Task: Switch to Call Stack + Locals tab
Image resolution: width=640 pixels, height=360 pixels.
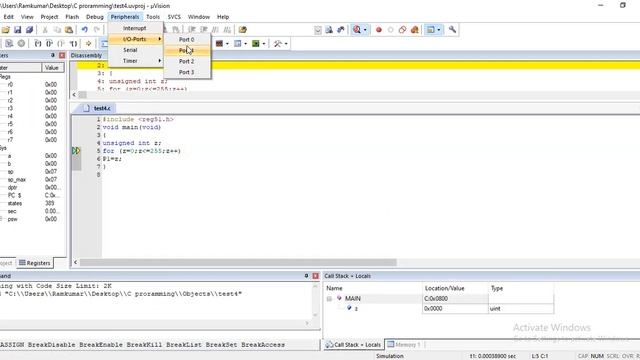Action: 353,344
